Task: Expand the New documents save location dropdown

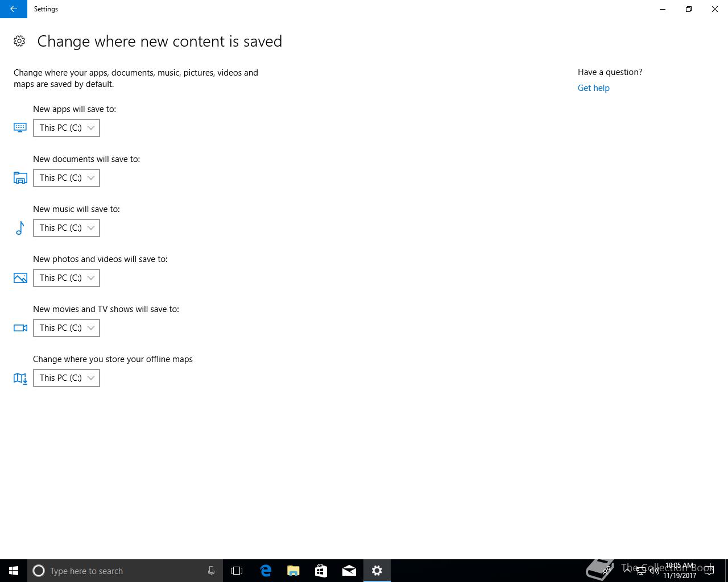Action: pos(67,178)
